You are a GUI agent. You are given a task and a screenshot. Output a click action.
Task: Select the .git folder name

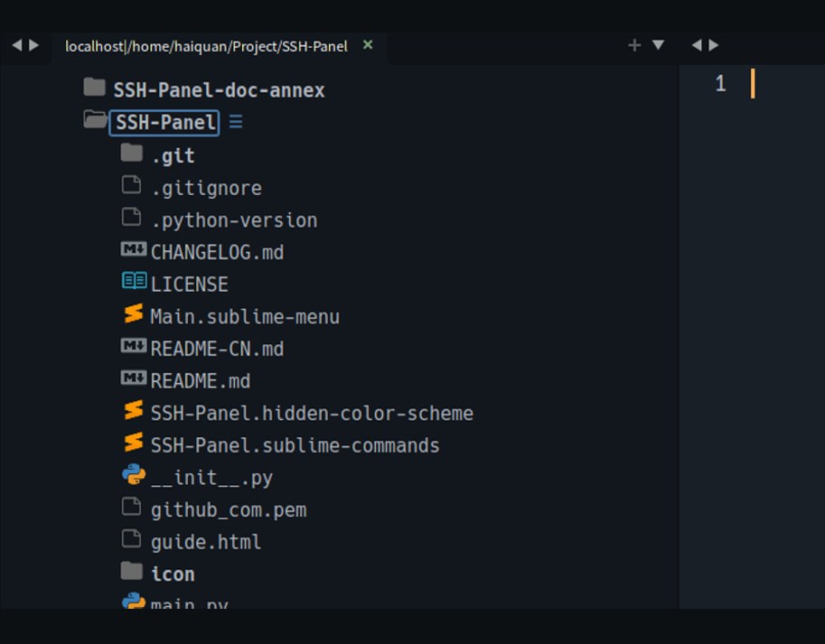(173, 156)
